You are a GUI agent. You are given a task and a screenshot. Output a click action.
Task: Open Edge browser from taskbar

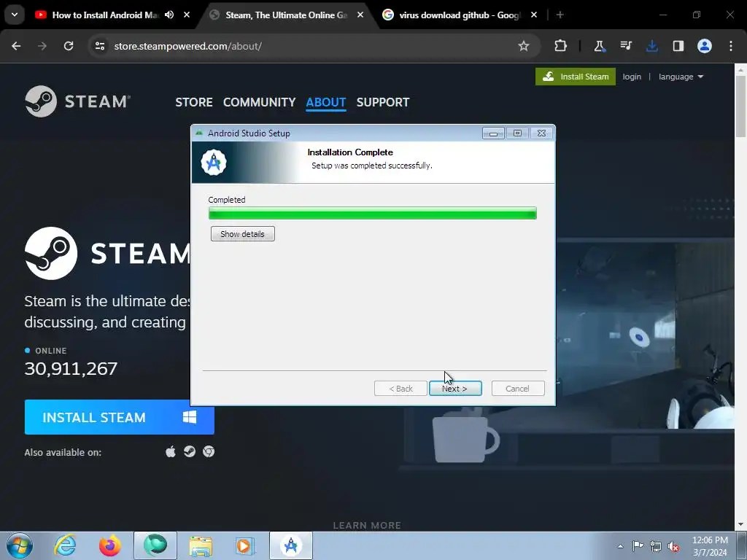click(155, 545)
